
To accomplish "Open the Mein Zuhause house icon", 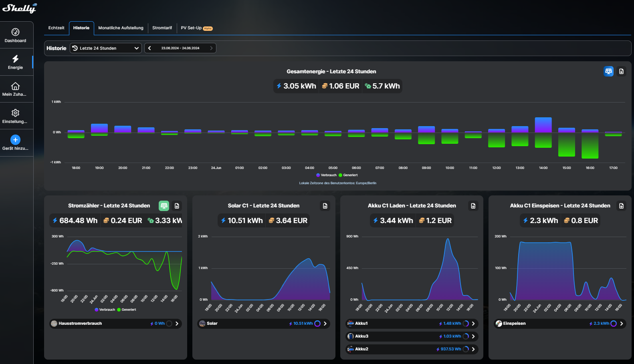I will (15, 86).
